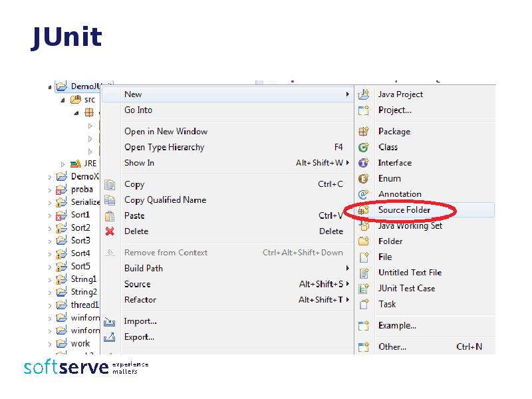Expand the JRE library node

pyautogui.click(x=63, y=164)
